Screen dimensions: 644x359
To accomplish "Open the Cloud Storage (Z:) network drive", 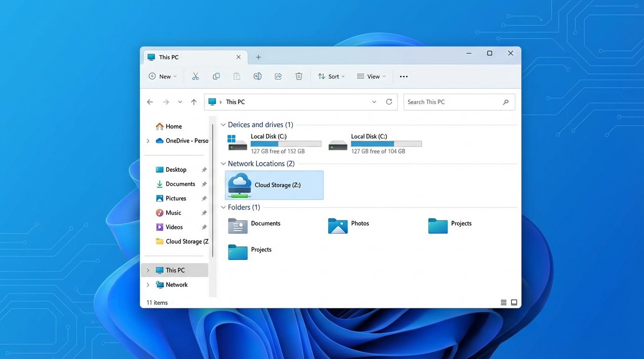I will (274, 185).
